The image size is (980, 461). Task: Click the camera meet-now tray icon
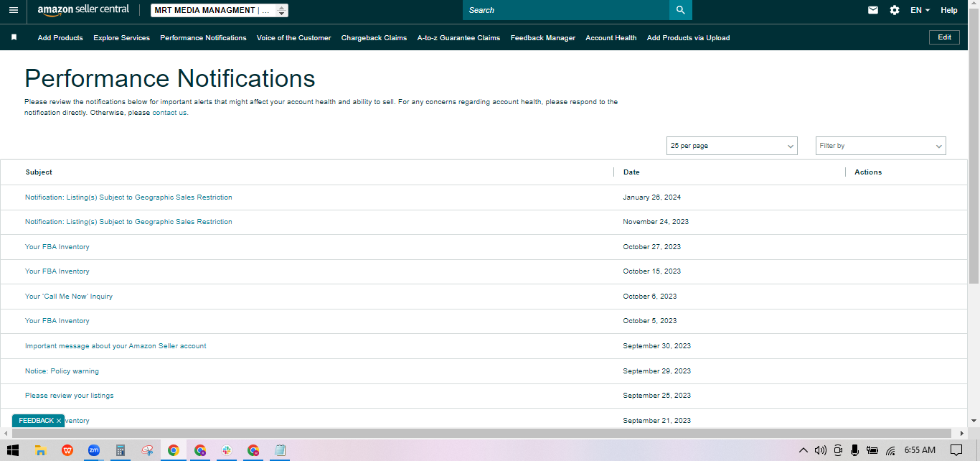[x=837, y=450]
